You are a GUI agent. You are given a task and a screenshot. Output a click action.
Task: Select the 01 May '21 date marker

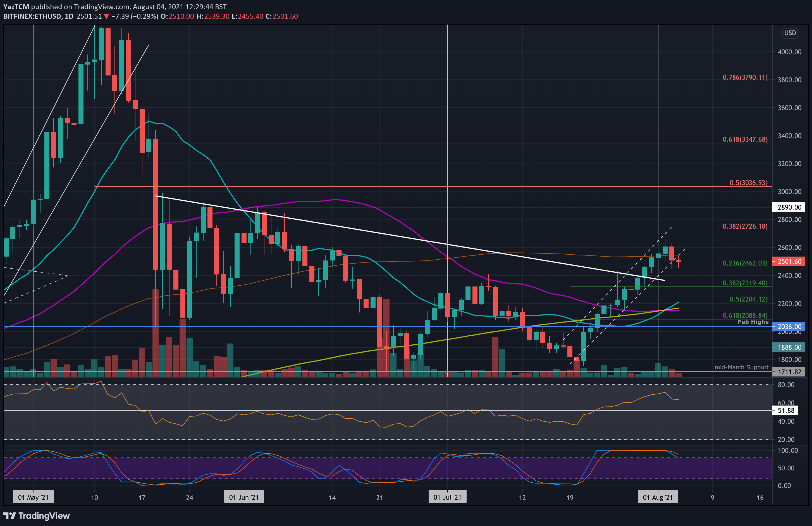[x=33, y=497]
